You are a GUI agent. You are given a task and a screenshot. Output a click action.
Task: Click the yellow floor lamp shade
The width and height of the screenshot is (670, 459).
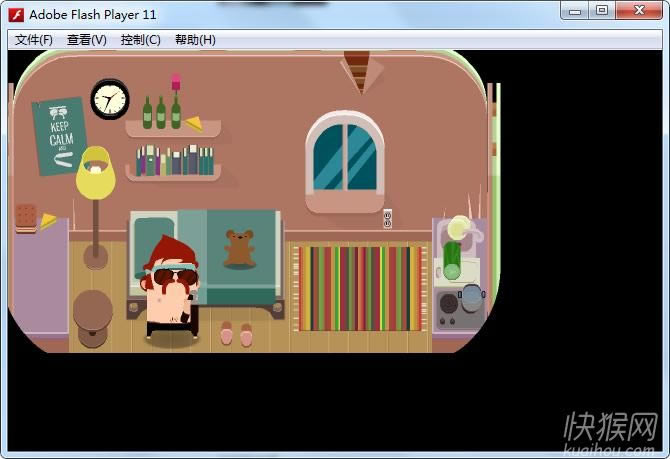96,172
